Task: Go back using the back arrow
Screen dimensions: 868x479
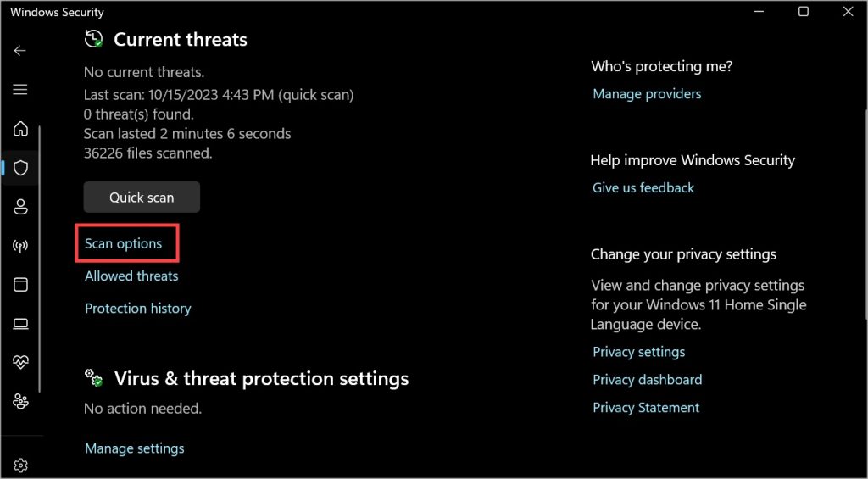Action: coord(20,51)
